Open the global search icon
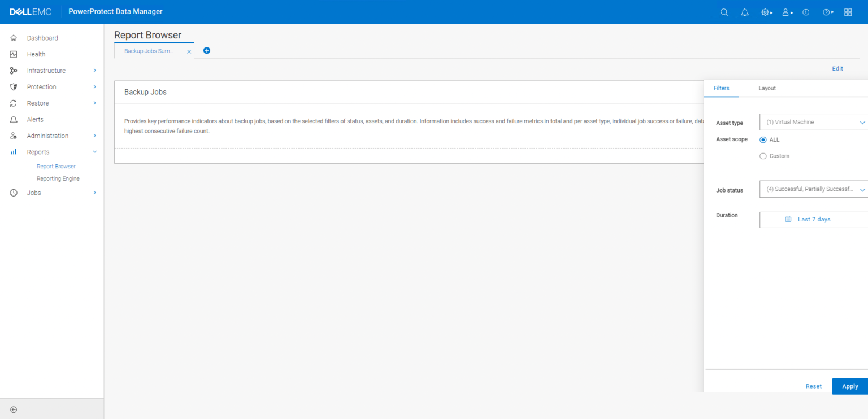The height and width of the screenshot is (419, 868). 724,12
